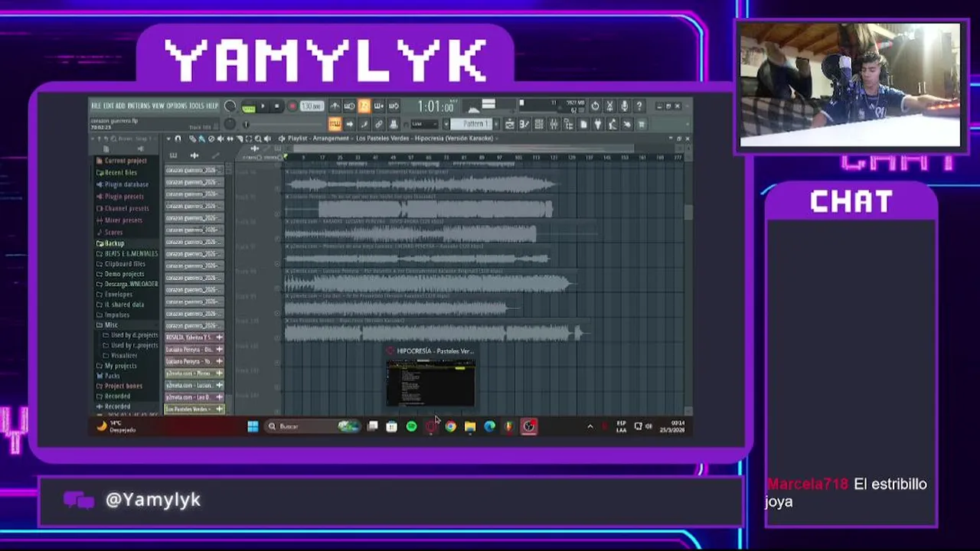Select the playlist Select tool
Image resolution: width=980 pixels, height=551 pixels.
pos(249,139)
